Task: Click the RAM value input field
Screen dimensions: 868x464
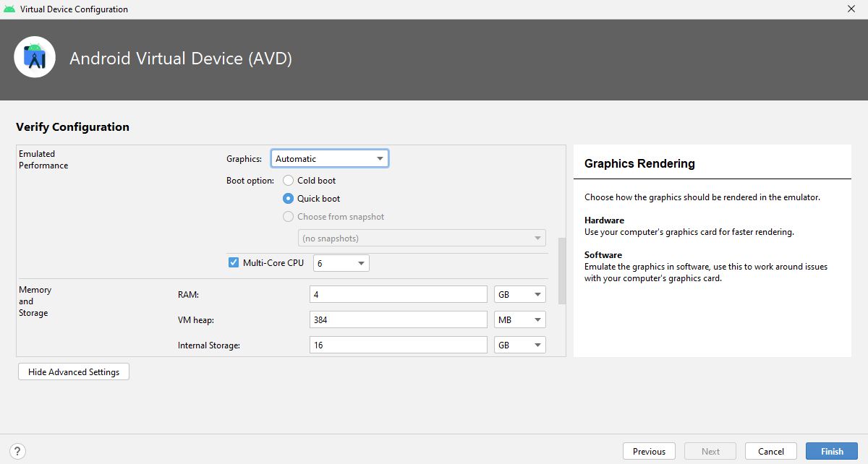Action: [x=399, y=294]
